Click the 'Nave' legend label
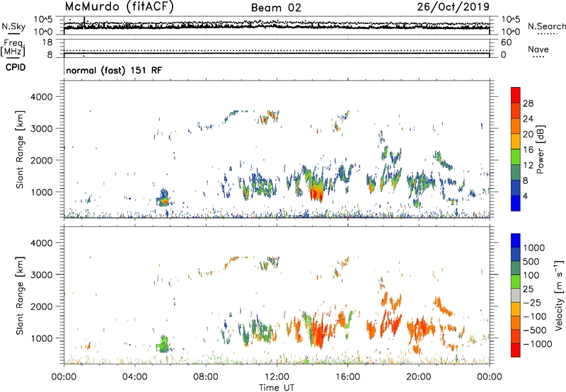Viewport: 566px width, 392px height. click(538, 49)
